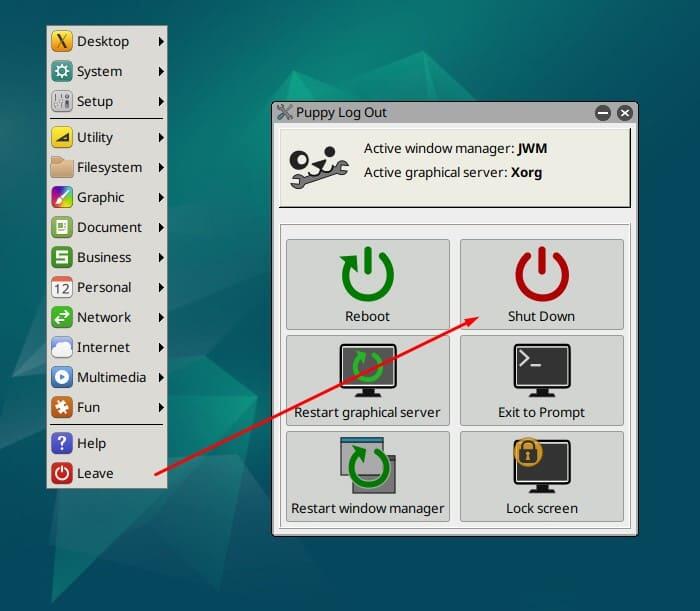This screenshot has height=611, width=700.
Task: Close the Puppy Log Out window
Action: 625,113
